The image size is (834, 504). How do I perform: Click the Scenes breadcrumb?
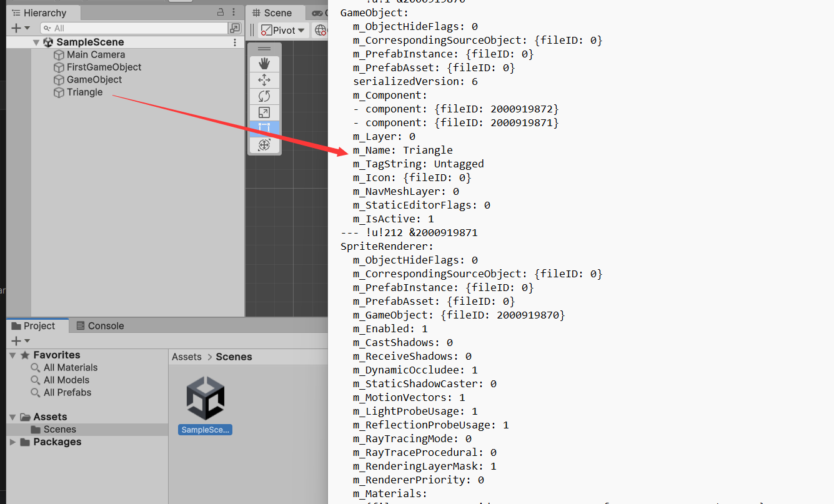tap(234, 357)
